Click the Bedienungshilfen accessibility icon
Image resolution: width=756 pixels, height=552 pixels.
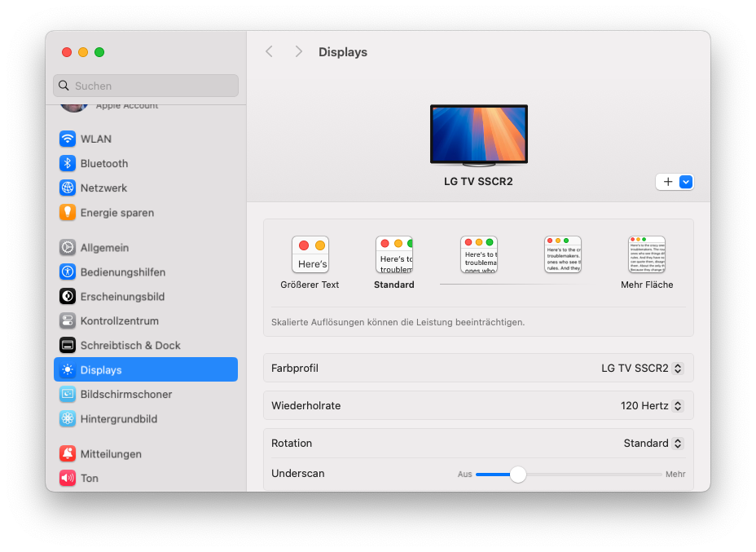pos(68,272)
